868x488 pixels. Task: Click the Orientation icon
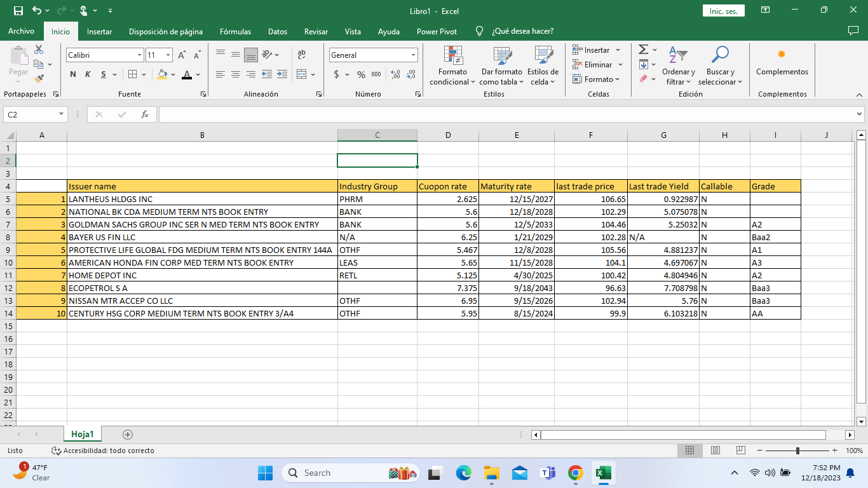click(x=267, y=55)
